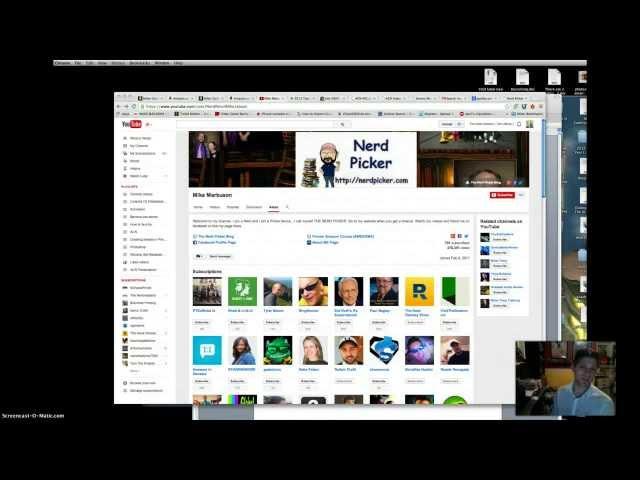Image resolution: width=640 pixels, height=480 pixels.
Task: Click the search magnifier button on YouTube
Action: pyautogui.click(x=342, y=124)
